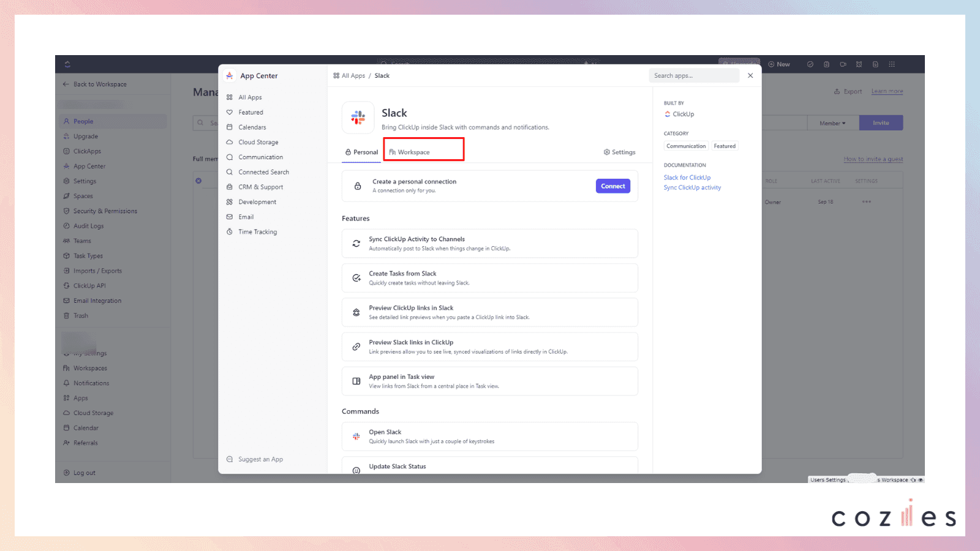Click the Update Slack Status command

(490, 465)
